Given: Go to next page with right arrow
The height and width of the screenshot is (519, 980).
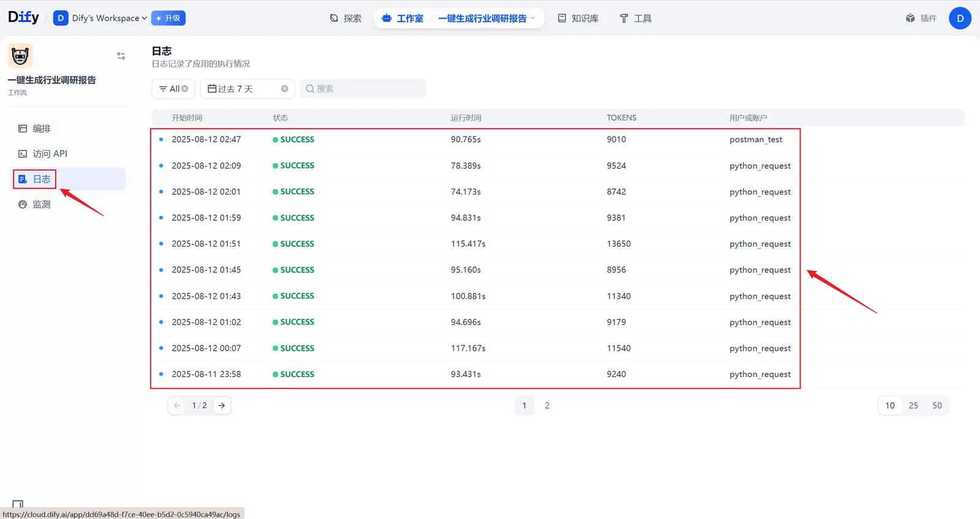Looking at the screenshot, I should click(x=222, y=405).
